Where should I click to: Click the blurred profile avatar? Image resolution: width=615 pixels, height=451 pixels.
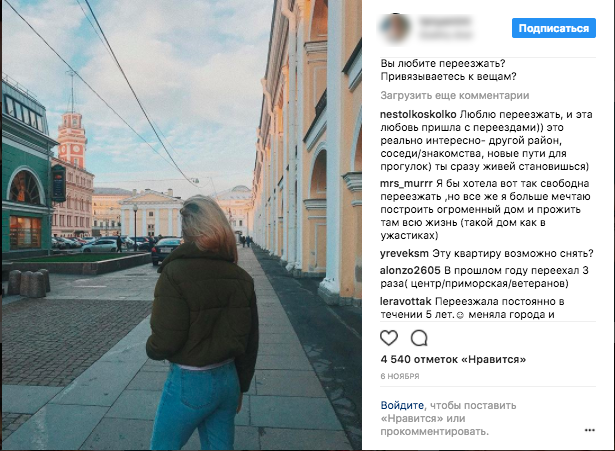[395, 28]
